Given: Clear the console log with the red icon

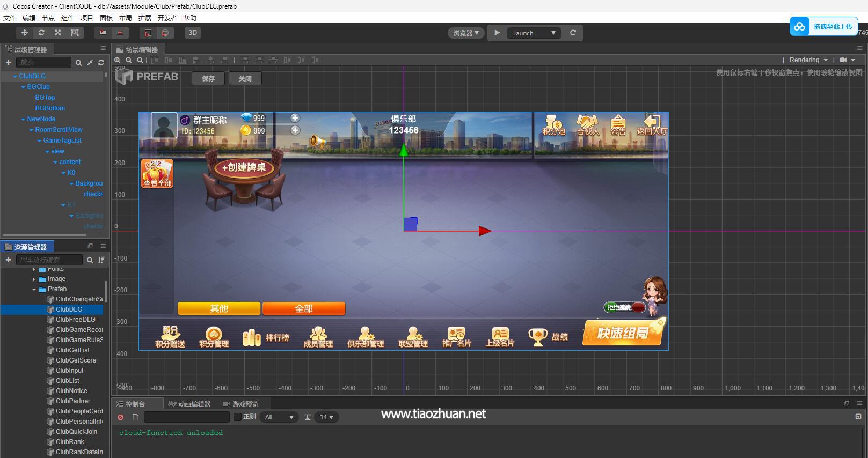Looking at the screenshot, I should (x=121, y=417).
